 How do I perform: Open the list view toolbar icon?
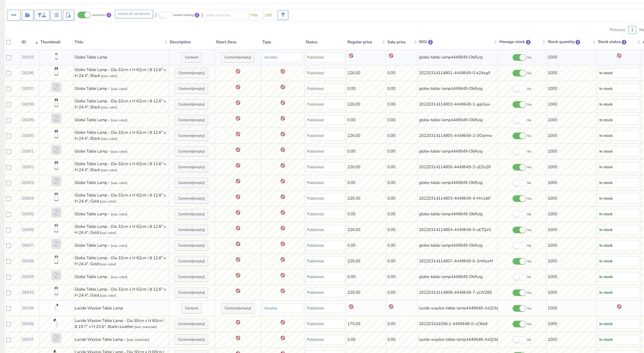click(x=56, y=15)
